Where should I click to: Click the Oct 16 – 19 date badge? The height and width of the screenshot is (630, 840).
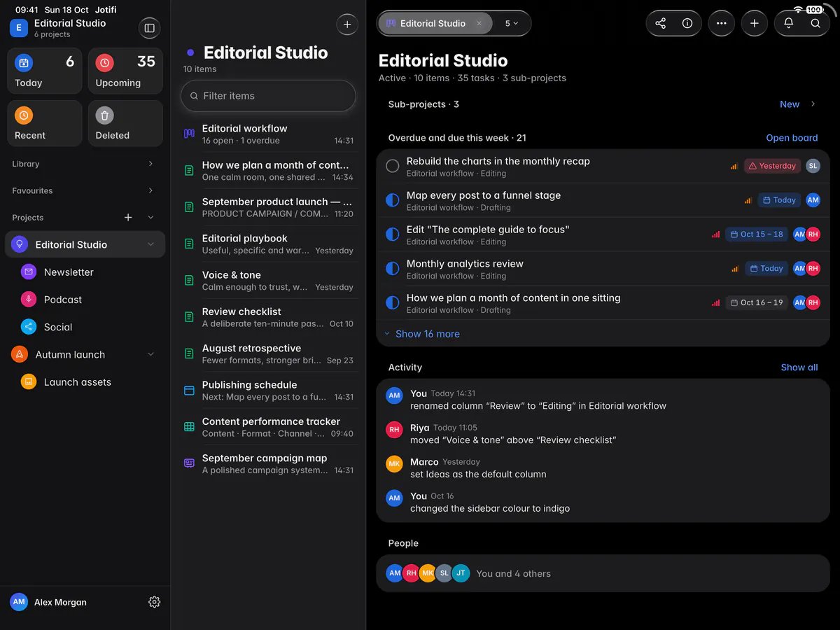pos(757,303)
